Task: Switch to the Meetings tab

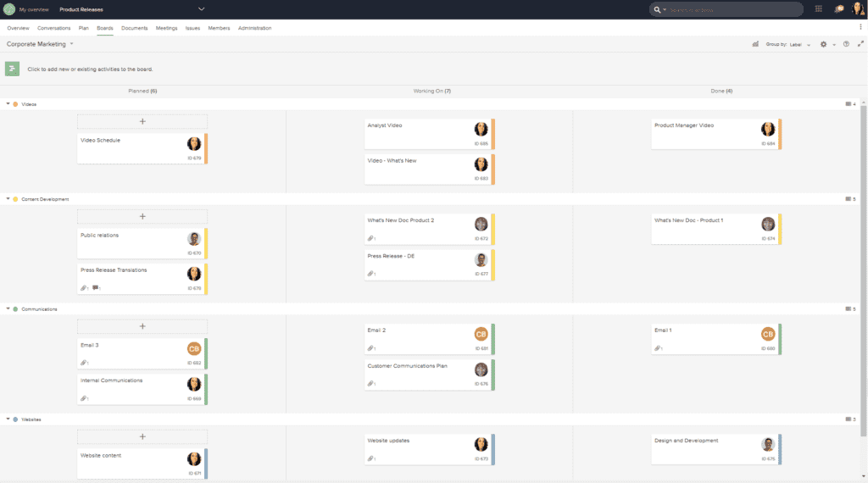Action: click(x=167, y=28)
